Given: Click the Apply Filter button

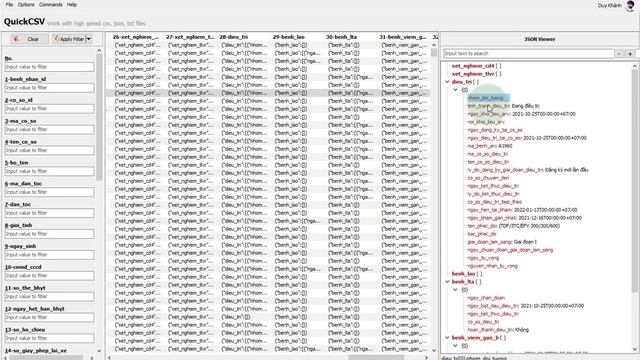Looking at the screenshot, I should pos(69,39).
